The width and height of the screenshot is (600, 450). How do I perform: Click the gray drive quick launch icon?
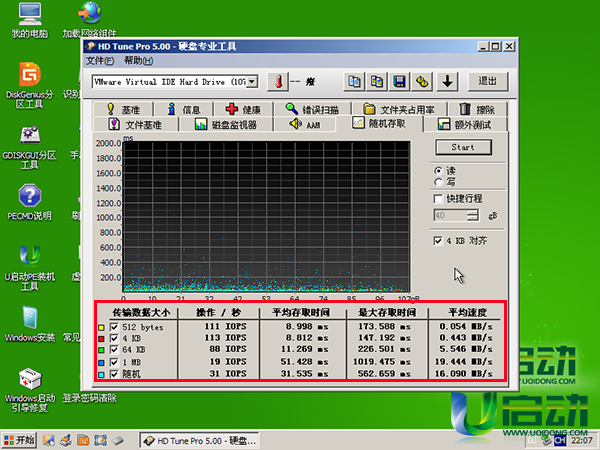[x=118, y=440]
